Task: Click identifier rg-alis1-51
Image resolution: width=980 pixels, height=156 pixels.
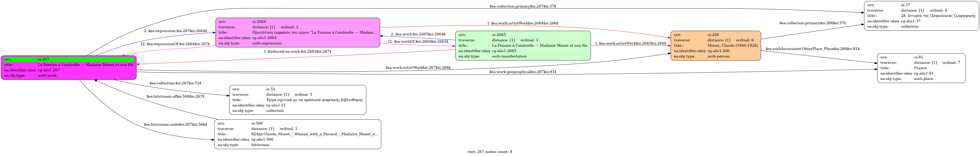Action: [276, 105]
